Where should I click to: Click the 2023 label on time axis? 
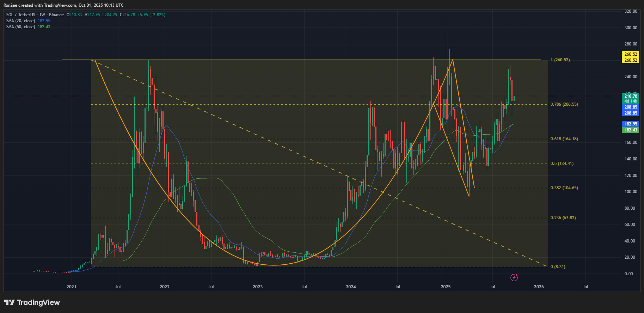[x=258, y=287]
